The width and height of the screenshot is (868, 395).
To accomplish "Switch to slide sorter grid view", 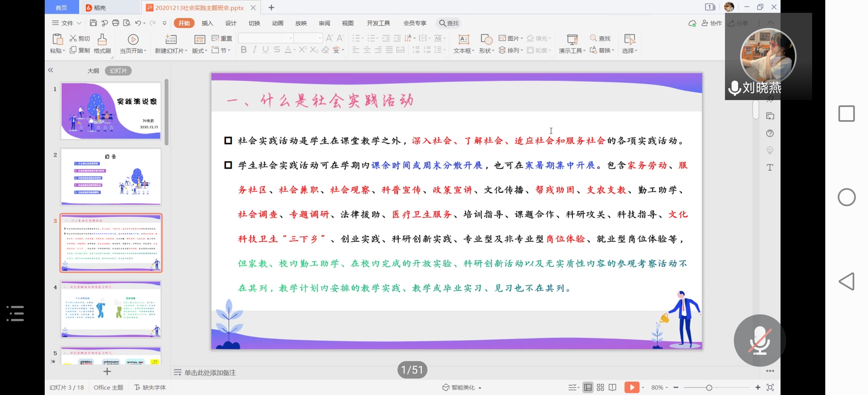I will (600, 387).
